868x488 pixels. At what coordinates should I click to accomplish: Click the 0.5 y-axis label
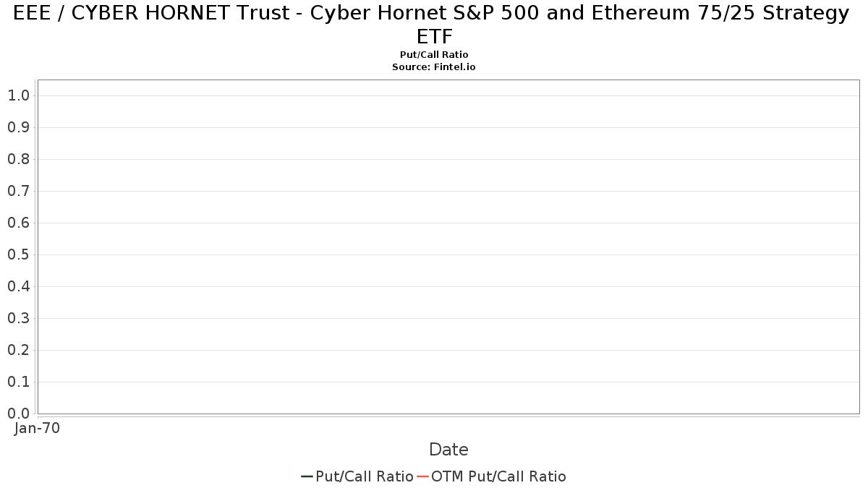[18, 254]
